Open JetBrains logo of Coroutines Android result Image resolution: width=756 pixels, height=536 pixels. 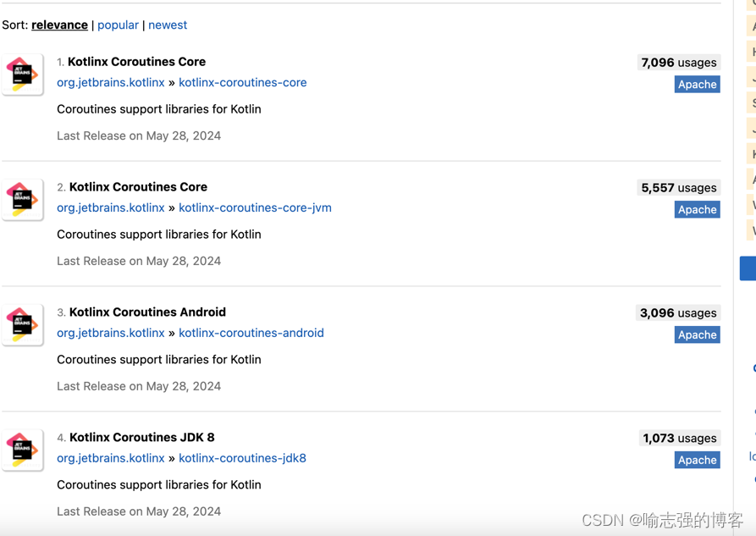(23, 324)
